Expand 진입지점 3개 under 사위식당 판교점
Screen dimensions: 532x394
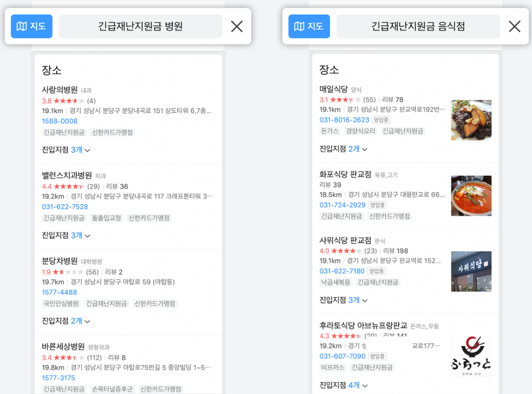point(344,300)
